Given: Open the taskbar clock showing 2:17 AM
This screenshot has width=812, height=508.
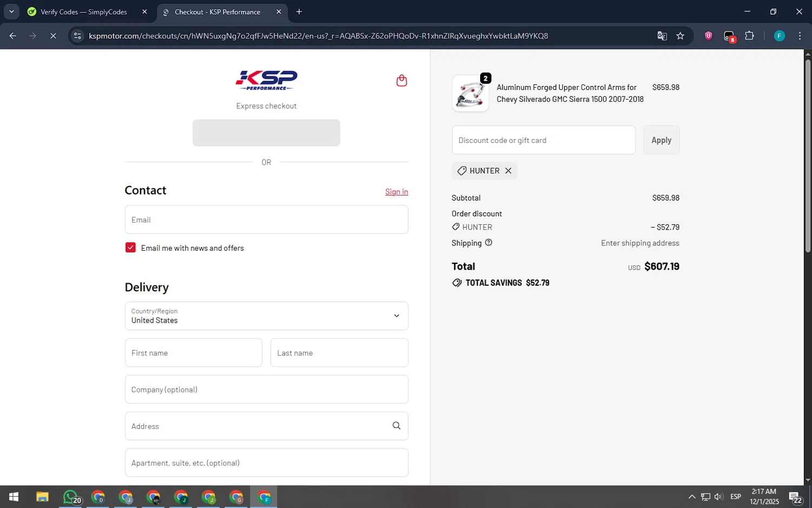Looking at the screenshot, I should coord(764,497).
